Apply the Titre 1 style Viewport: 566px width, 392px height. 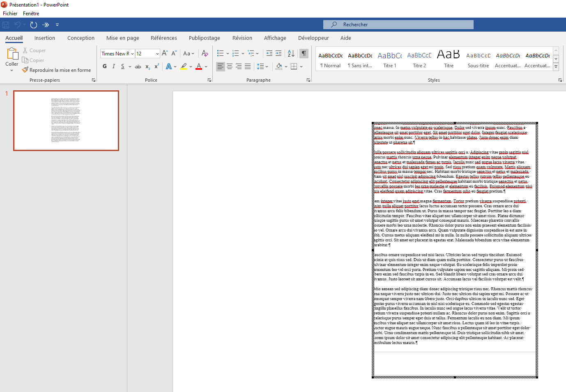390,59
